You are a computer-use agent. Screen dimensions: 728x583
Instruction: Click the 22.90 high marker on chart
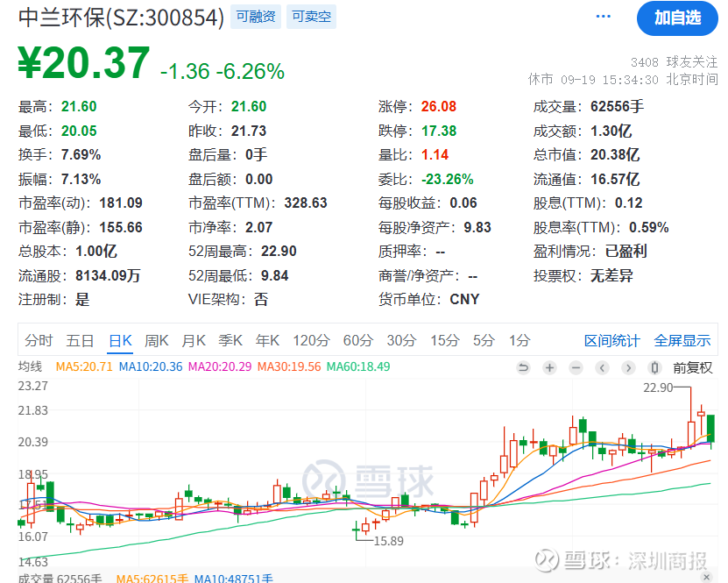click(x=658, y=387)
